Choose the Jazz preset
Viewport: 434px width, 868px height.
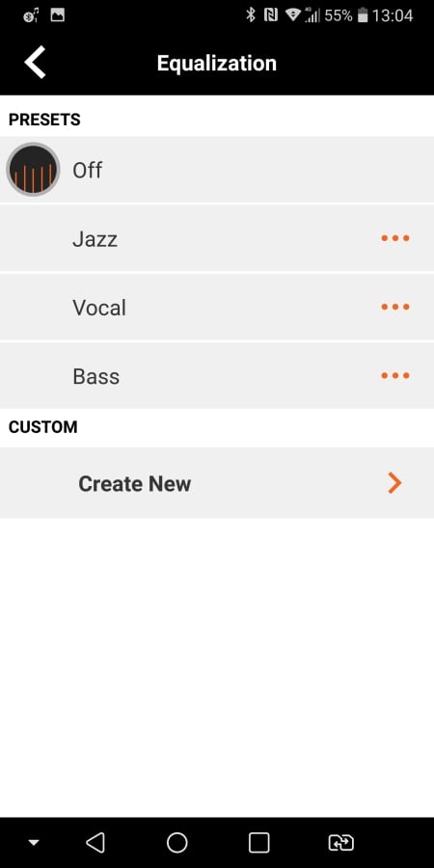point(217,238)
